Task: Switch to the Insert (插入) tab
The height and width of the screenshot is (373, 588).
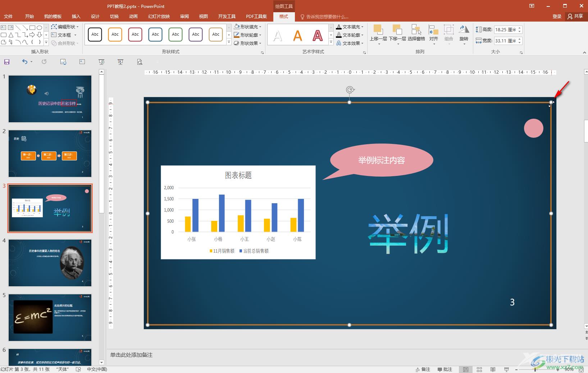Action: tap(76, 17)
